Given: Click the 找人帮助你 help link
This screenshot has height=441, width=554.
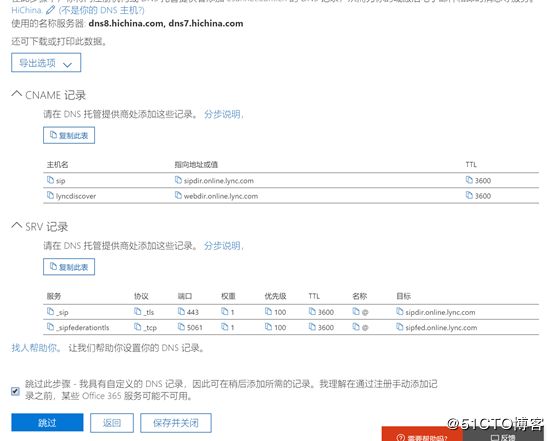Looking at the screenshot, I should (34, 348).
